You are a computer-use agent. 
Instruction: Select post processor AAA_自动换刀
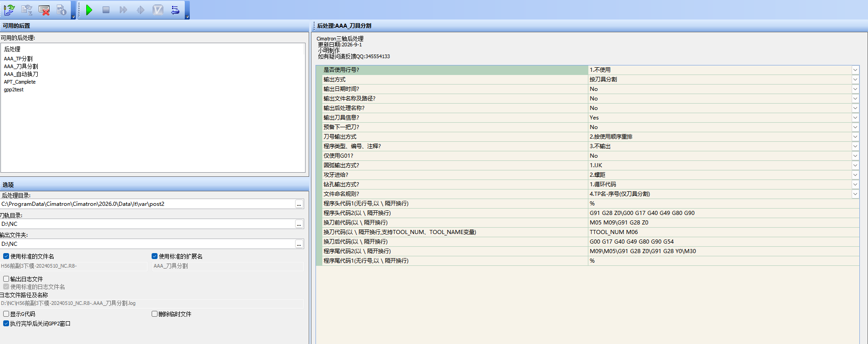pos(21,74)
